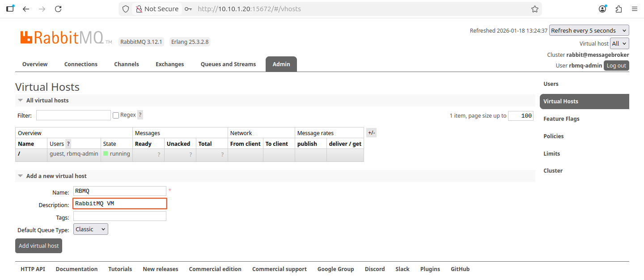Image resolution: width=644 pixels, height=280 pixels.
Task: Open the browser hamburger menu
Action: pos(634,9)
